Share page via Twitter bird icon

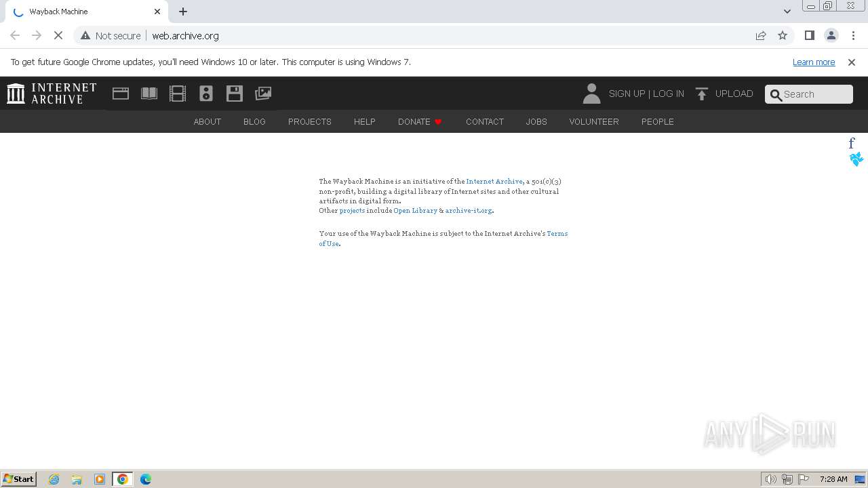(856, 159)
